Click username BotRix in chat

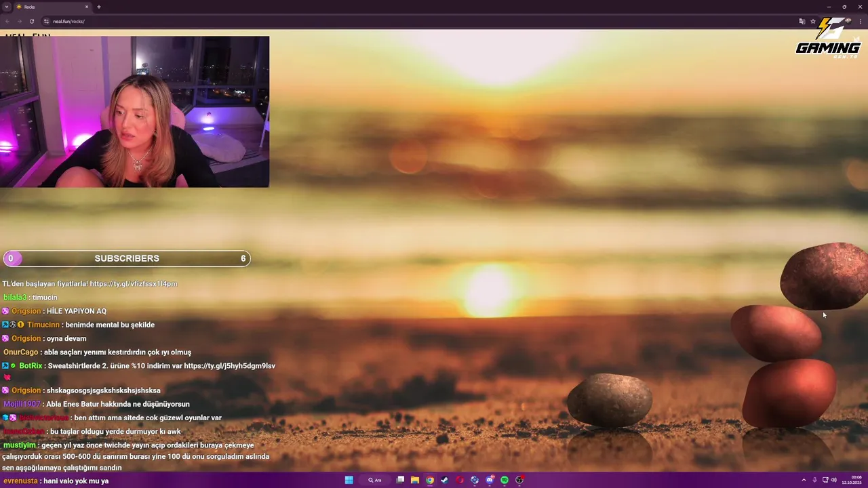(x=31, y=366)
